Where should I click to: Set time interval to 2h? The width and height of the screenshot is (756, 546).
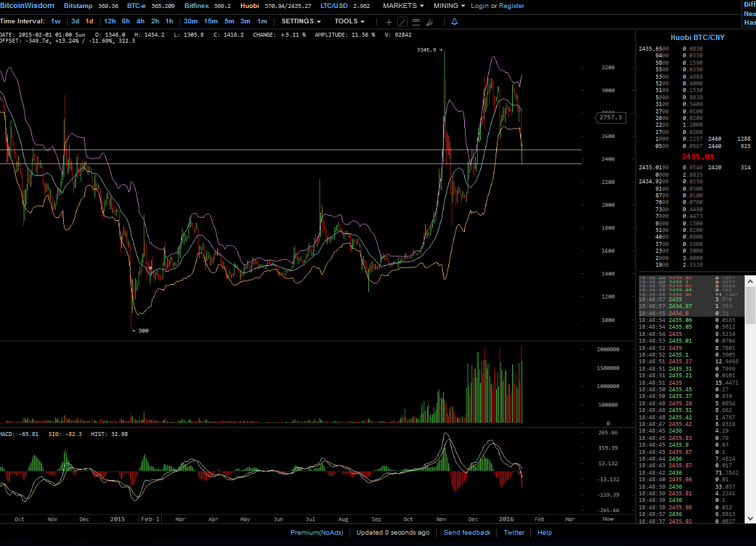tap(155, 21)
